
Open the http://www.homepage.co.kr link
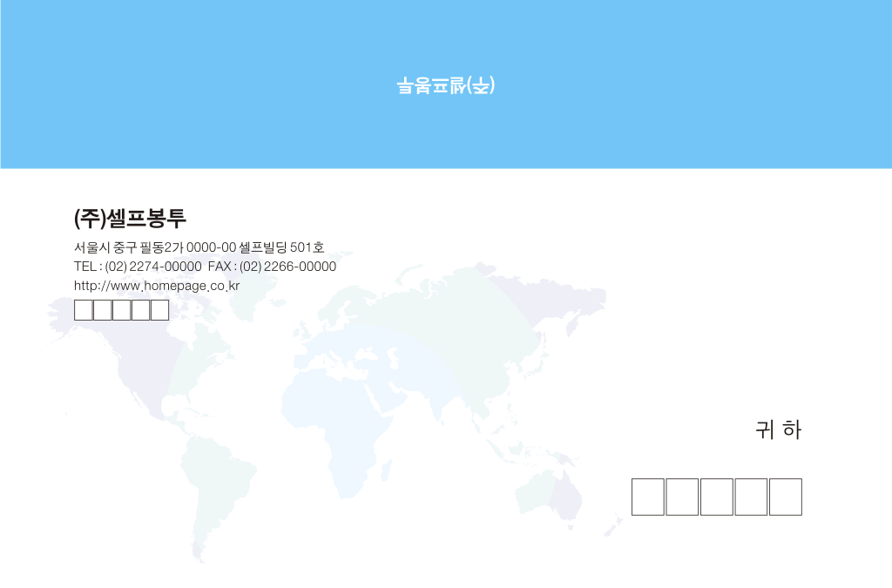pyautogui.click(x=157, y=286)
